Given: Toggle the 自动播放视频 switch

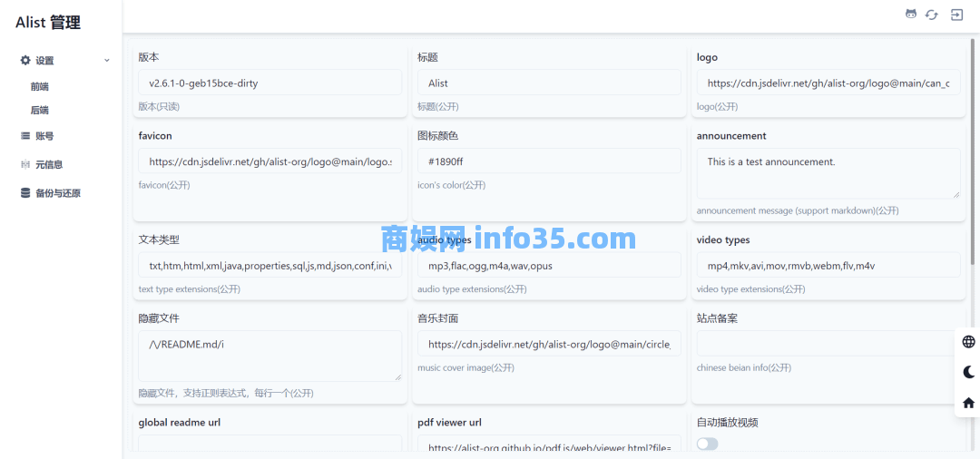Looking at the screenshot, I should click(708, 444).
